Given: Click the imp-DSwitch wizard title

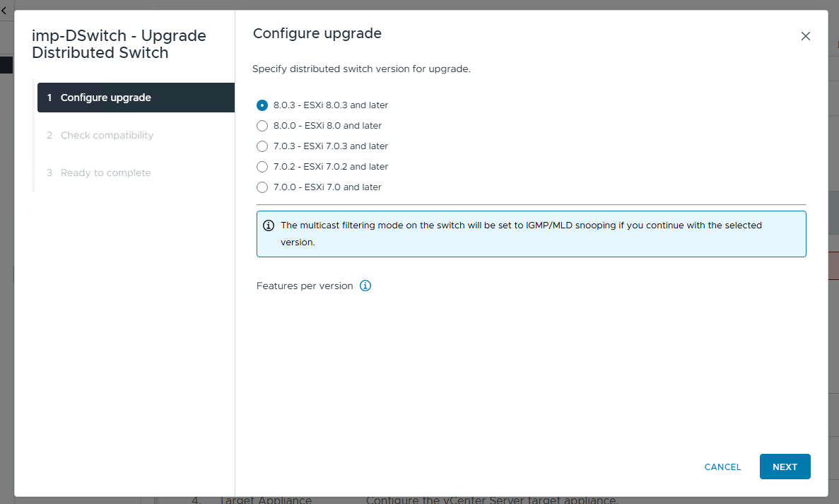Looking at the screenshot, I should pyautogui.click(x=119, y=44).
